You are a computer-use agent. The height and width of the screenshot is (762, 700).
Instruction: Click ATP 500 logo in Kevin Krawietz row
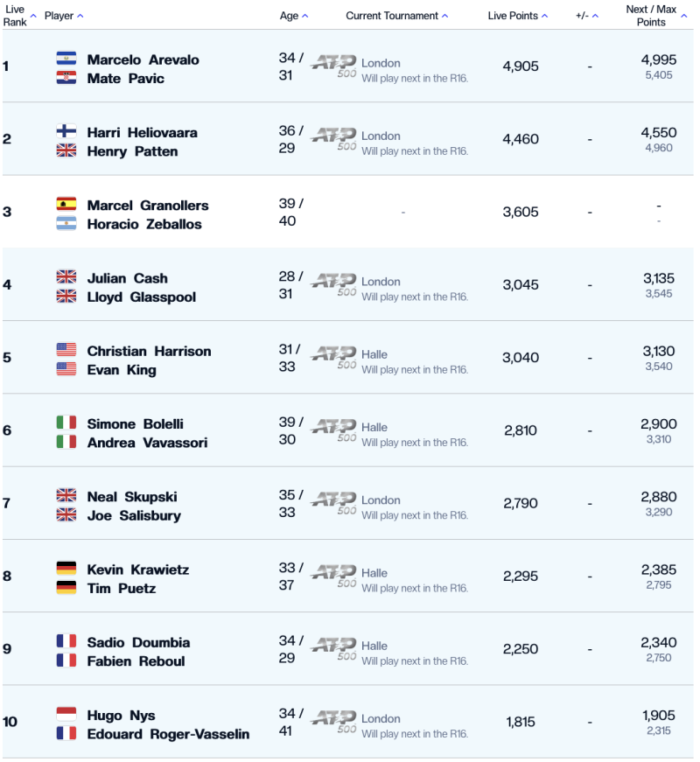334,577
